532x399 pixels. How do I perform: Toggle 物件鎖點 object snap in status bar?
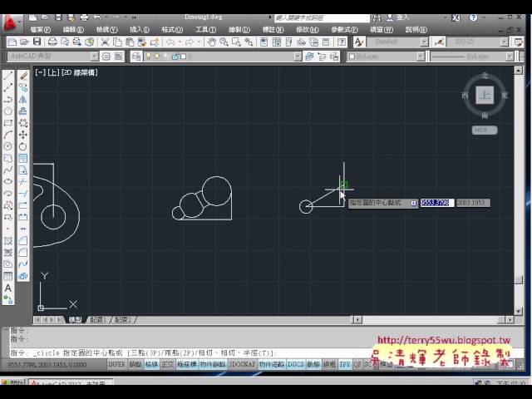(x=213, y=364)
